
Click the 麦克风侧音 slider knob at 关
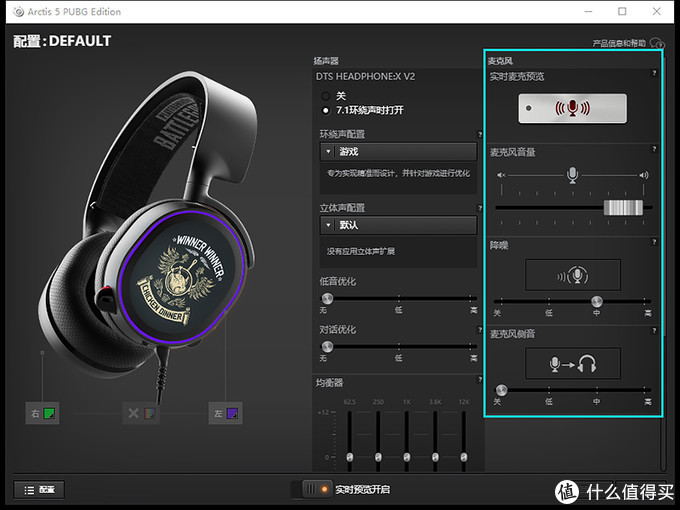tap(501, 390)
